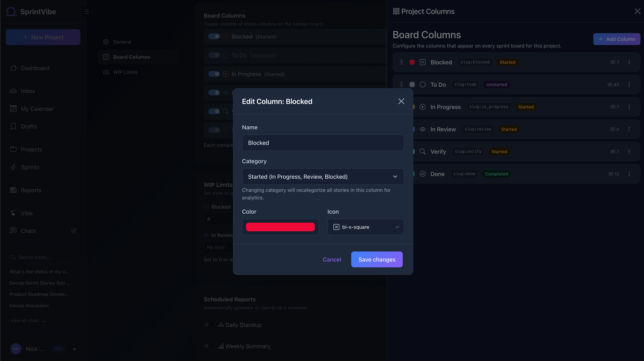Click the Reports table icon
This screenshot has height=361, width=644.
pyautogui.click(x=13, y=190)
